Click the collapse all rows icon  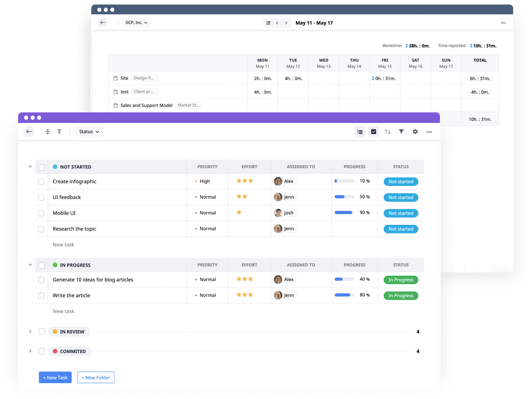[x=48, y=132]
